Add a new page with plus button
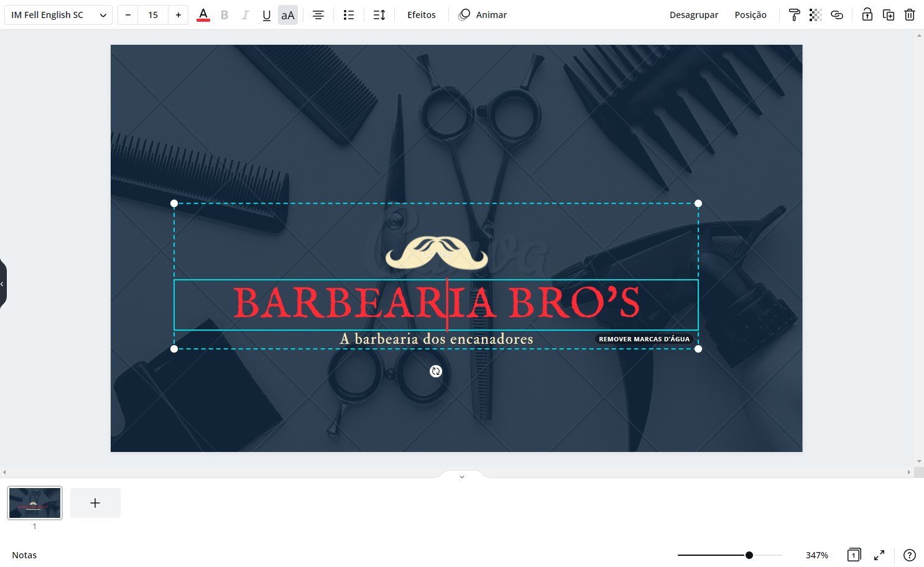924x567 pixels. [x=95, y=503]
